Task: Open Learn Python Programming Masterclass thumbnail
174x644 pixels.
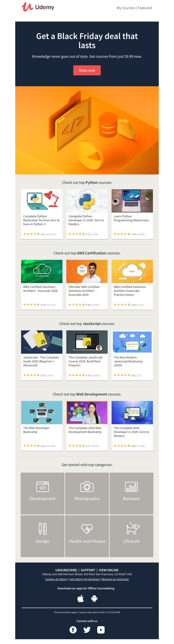Action: coord(132,201)
